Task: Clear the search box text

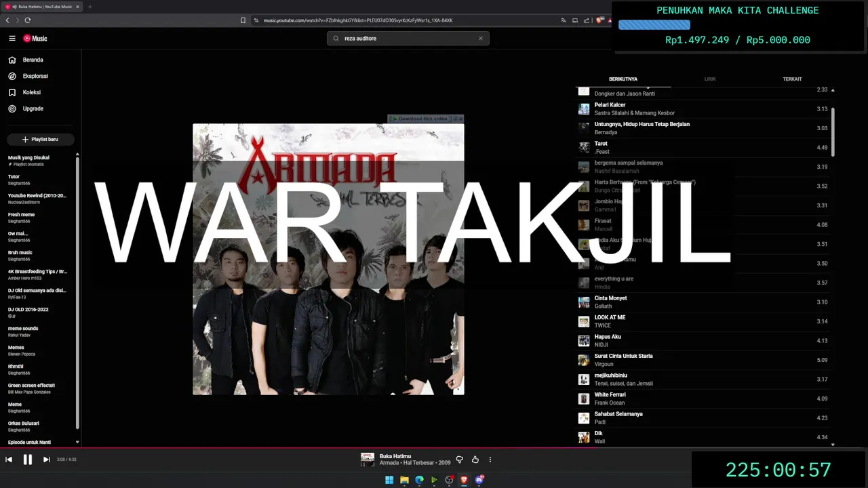Action: click(481, 39)
